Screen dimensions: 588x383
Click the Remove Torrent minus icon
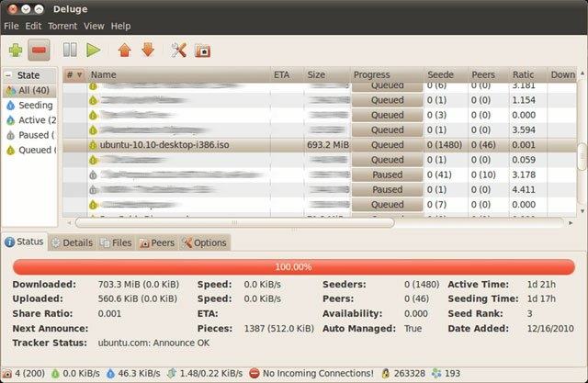coord(39,50)
